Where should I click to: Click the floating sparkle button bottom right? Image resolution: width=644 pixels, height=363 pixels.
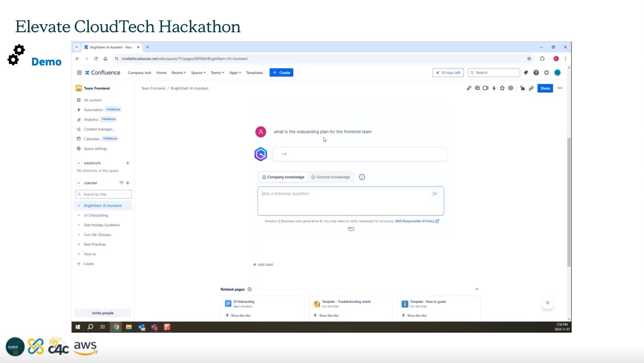[547, 303]
